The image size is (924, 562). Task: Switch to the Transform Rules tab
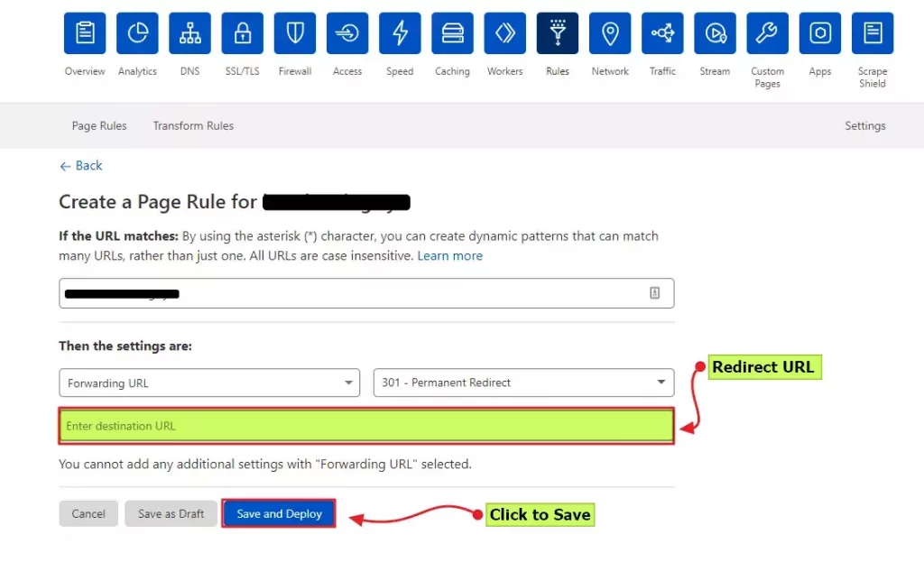click(x=193, y=126)
